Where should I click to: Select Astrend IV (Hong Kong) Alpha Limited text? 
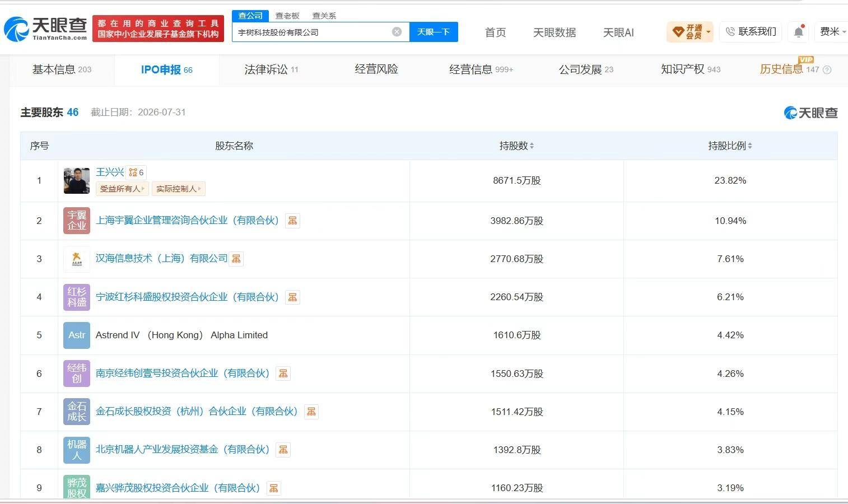click(181, 335)
